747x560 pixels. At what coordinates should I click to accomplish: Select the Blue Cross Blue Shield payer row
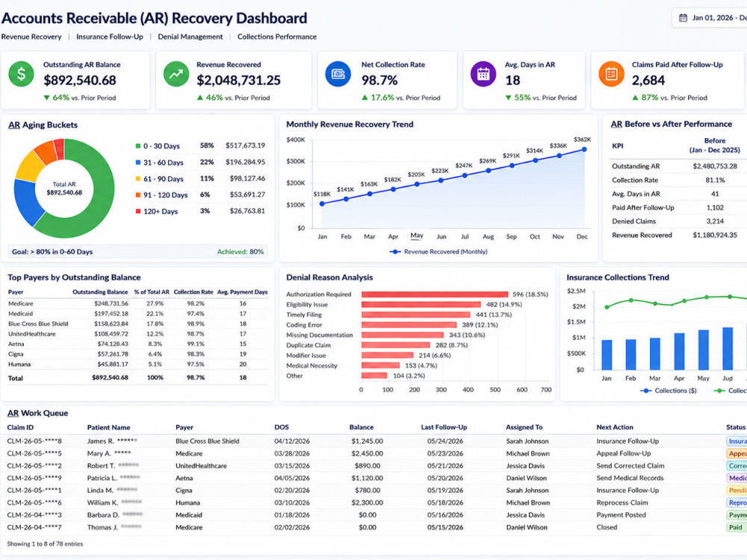(x=137, y=324)
